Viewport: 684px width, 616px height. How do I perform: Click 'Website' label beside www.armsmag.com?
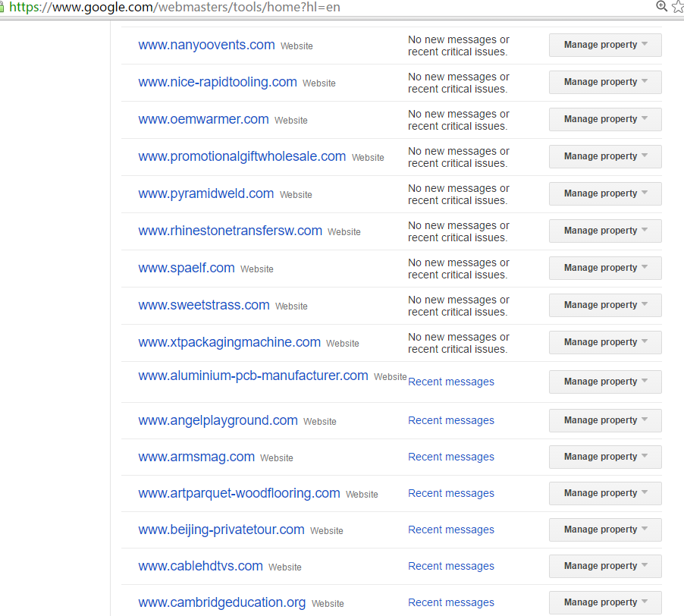(x=277, y=458)
